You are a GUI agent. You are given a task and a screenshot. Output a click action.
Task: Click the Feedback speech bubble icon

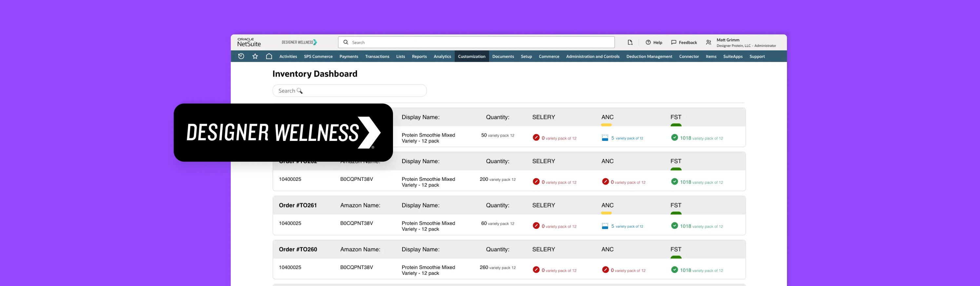674,42
